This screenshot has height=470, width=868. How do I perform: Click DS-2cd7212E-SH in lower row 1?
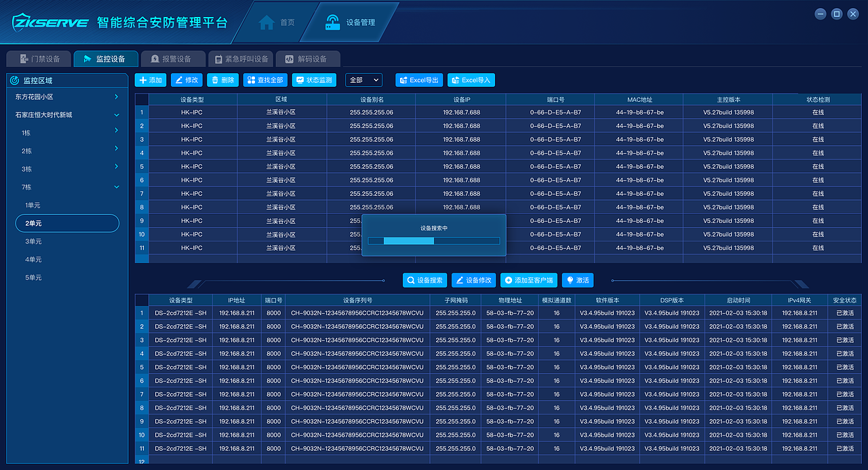click(x=180, y=313)
